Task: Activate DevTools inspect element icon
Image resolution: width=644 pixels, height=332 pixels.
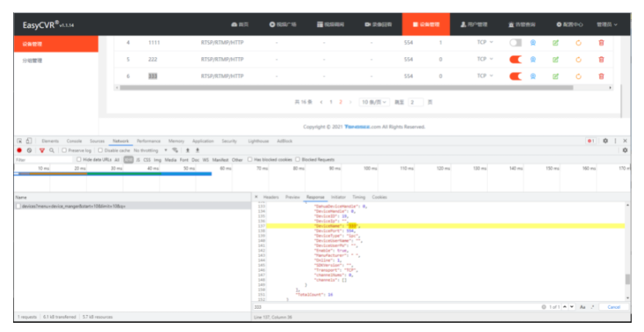Action: pyautogui.click(x=19, y=141)
